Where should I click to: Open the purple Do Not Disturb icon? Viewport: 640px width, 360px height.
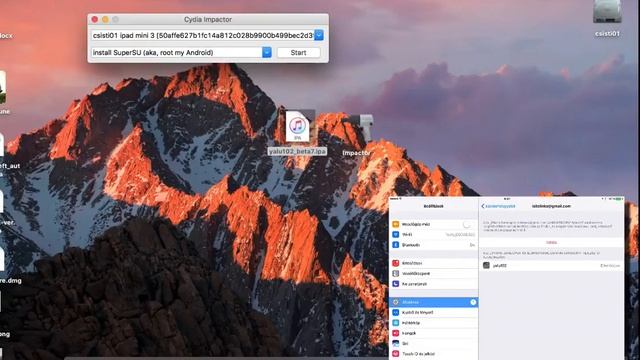click(x=396, y=284)
